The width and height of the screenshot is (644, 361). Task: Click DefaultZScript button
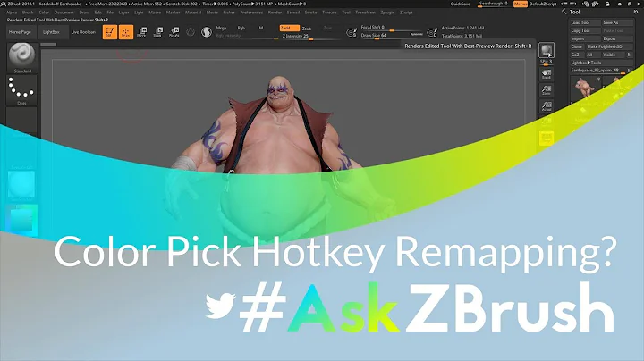(x=543, y=4)
